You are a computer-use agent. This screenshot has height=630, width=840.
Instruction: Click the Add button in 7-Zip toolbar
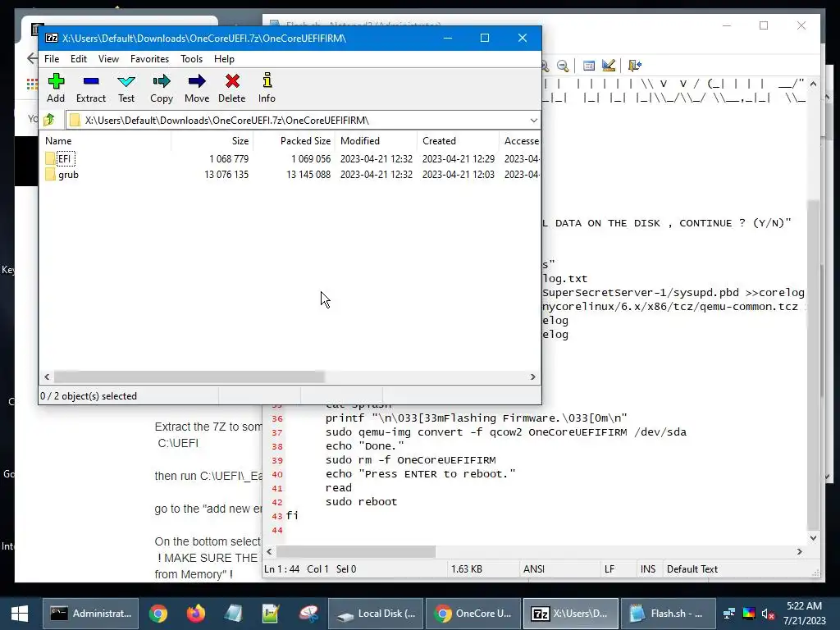(56, 88)
